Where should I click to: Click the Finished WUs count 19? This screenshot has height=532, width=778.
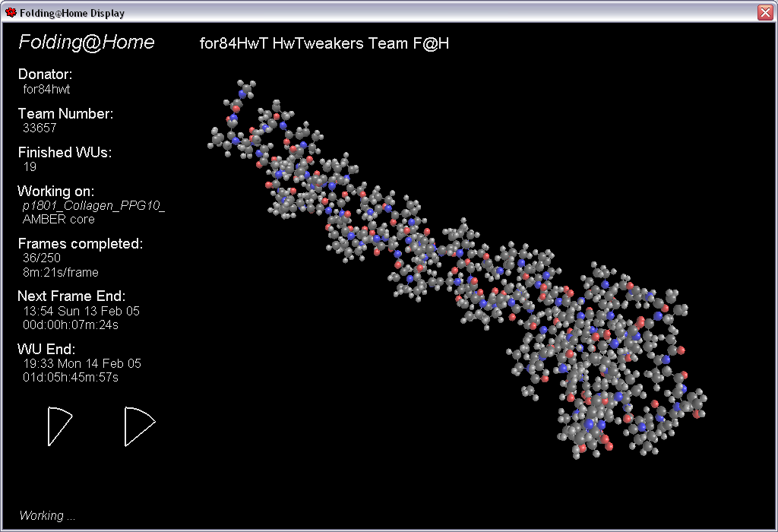[x=30, y=166]
